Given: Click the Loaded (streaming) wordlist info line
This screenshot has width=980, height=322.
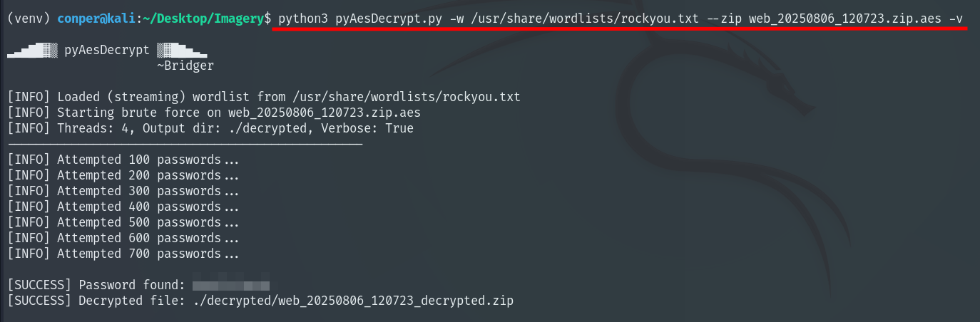Looking at the screenshot, I should point(264,97).
